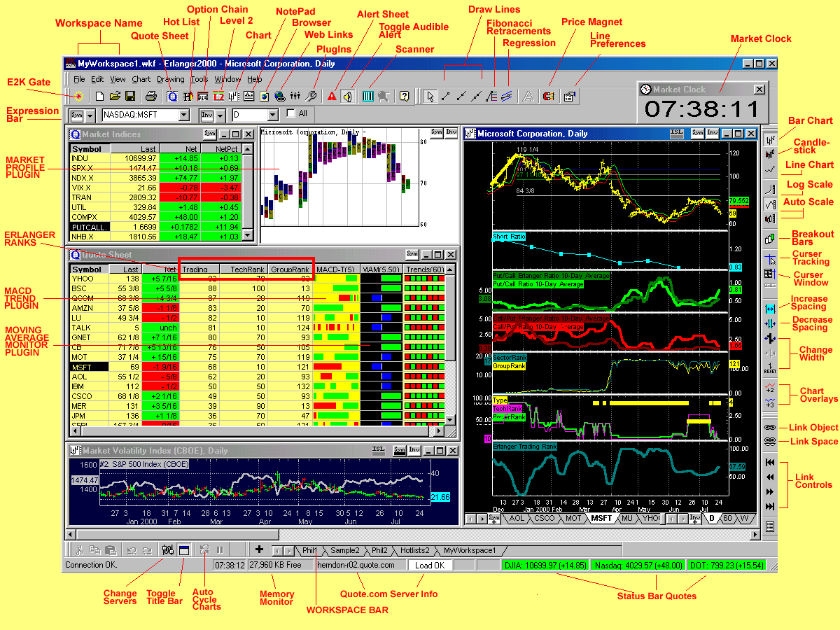Launch the Browser tool

coord(265,96)
